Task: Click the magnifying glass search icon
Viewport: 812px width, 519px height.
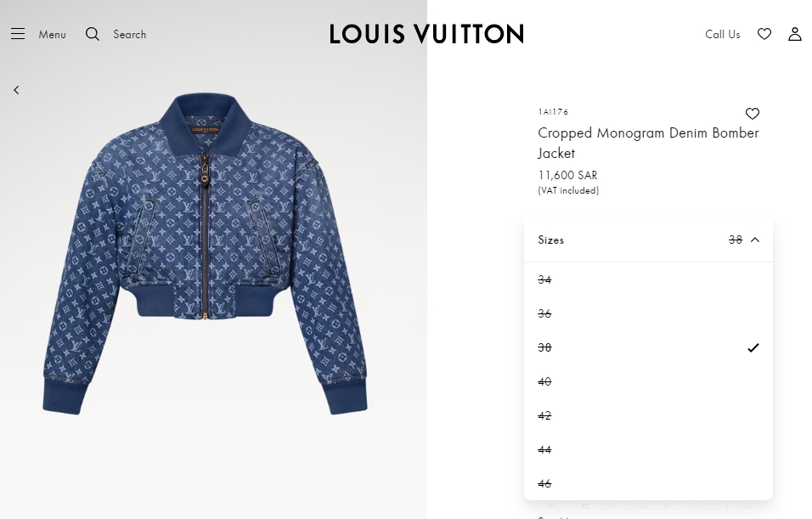Action: pyautogui.click(x=93, y=34)
